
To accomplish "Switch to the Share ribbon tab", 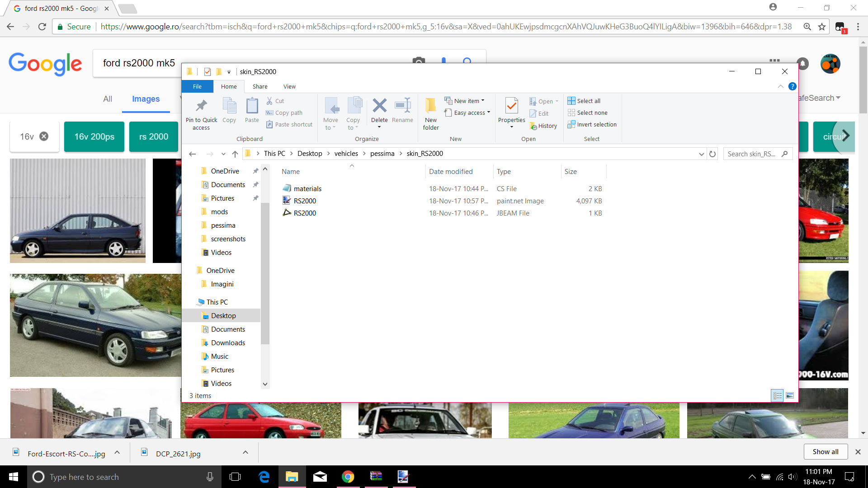I will pos(260,86).
